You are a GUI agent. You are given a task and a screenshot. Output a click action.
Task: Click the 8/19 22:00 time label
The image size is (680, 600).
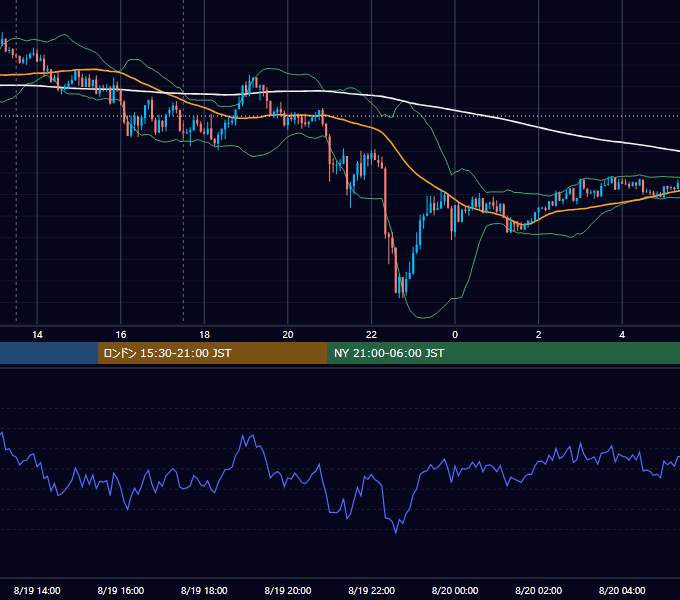[372, 590]
